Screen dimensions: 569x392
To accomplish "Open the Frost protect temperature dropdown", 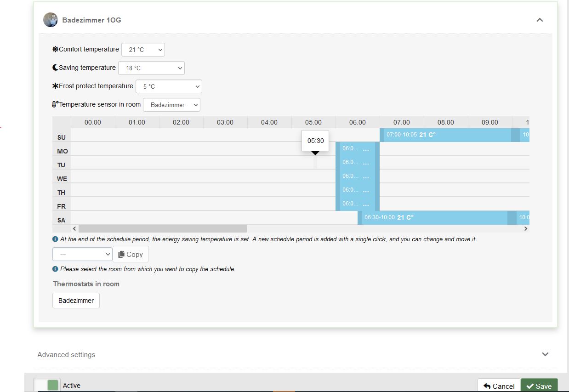I will pyautogui.click(x=169, y=86).
